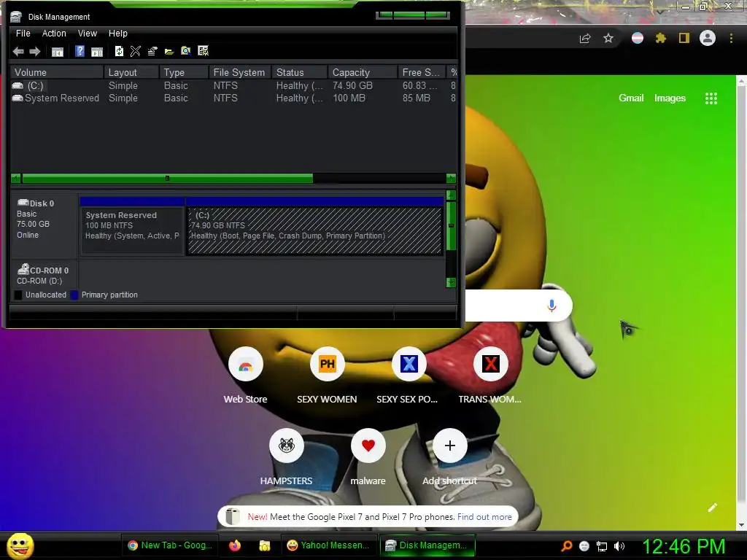Open the Web Store shortcut
Screen dimensions: 747x560
tap(245, 365)
